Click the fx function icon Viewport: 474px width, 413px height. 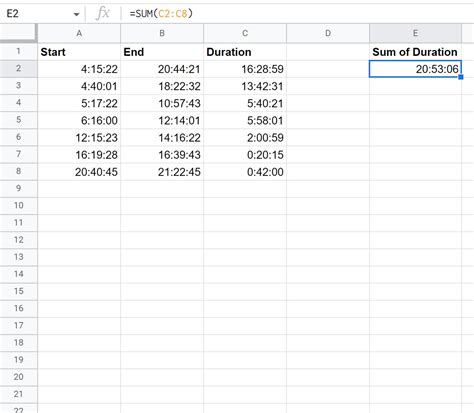pos(102,14)
